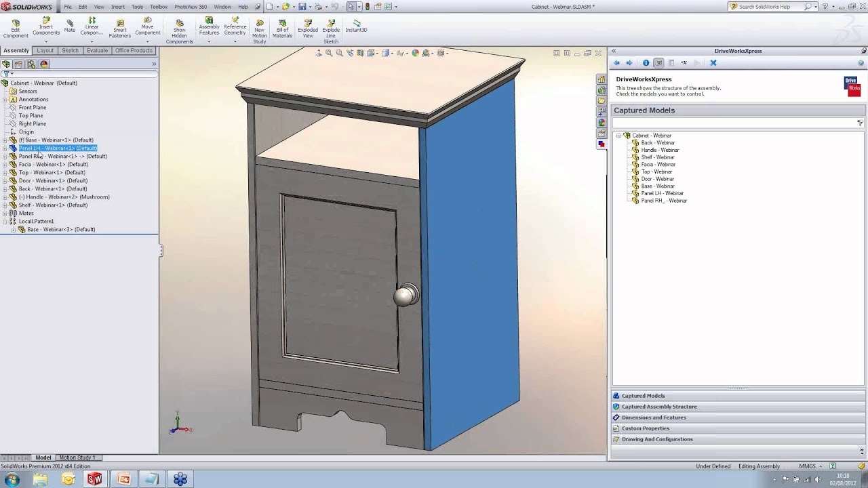
Task: Expand the Door - Webinar<1> component
Action: point(5,181)
